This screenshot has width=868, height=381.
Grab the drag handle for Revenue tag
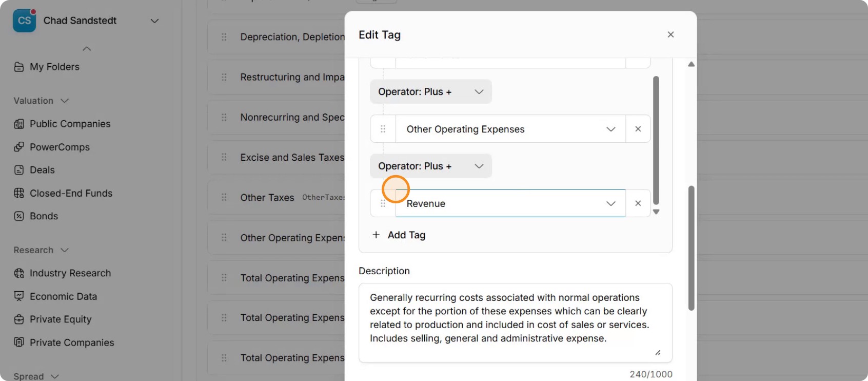[x=383, y=203]
